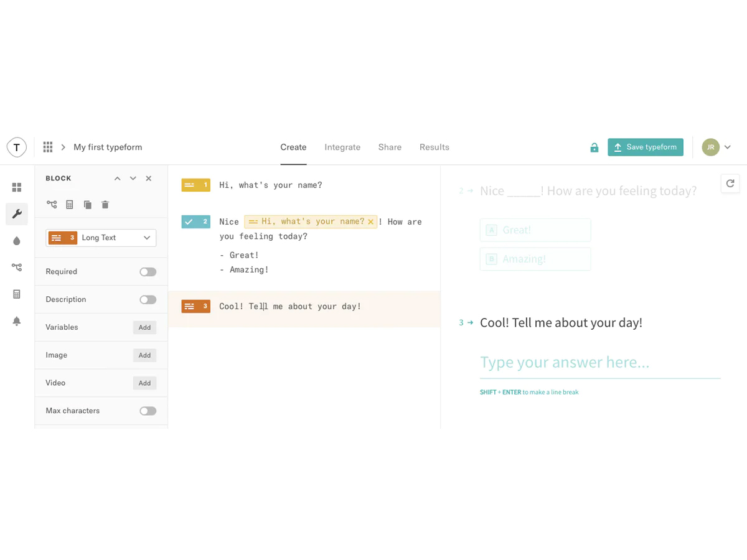Add a Video to the block
The height and width of the screenshot is (560, 747).
[x=144, y=383]
